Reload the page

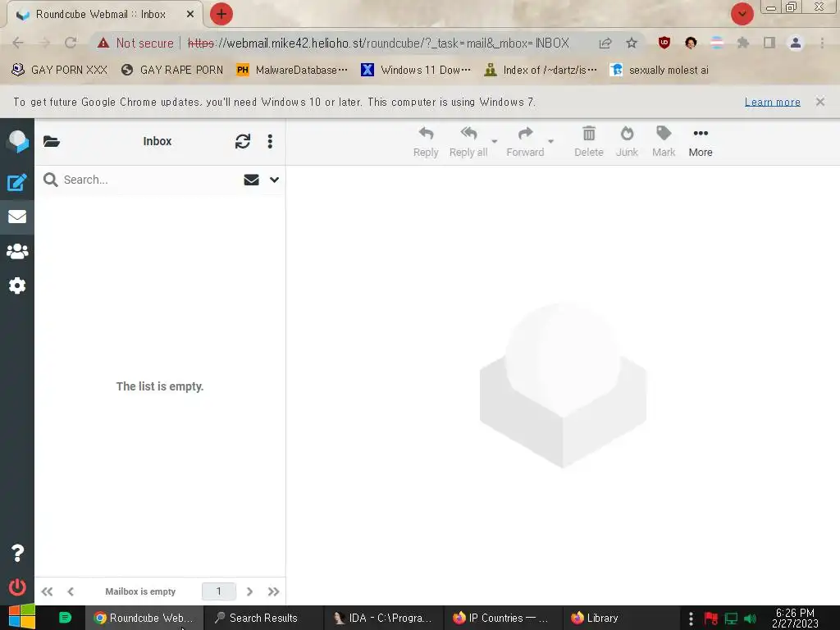(71, 43)
